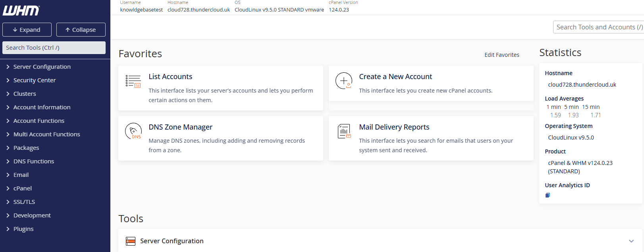644x252 pixels.
Task: Click the List Accounts icon
Action: click(x=133, y=81)
